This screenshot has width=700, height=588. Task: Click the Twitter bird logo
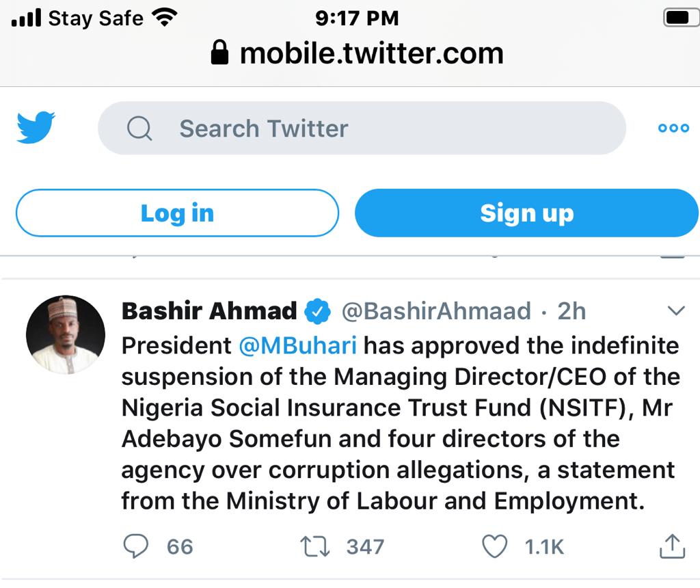click(x=36, y=128)
